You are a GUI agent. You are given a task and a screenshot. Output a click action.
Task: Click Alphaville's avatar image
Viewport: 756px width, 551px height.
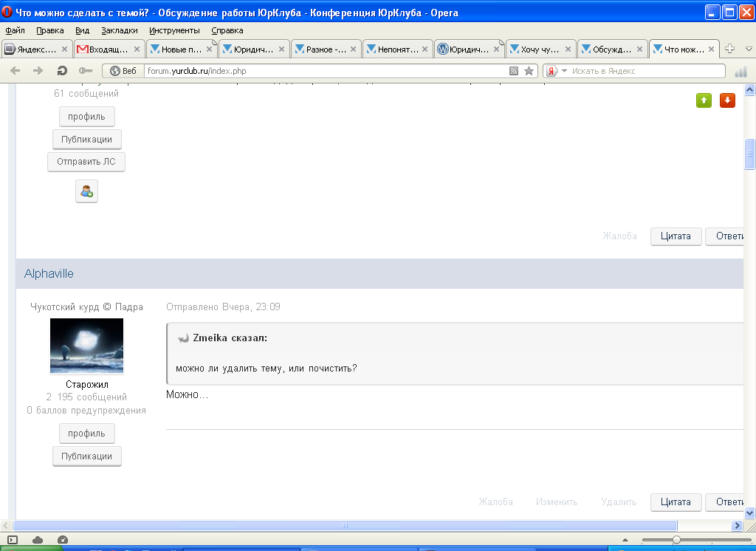[x=86, y=346]
